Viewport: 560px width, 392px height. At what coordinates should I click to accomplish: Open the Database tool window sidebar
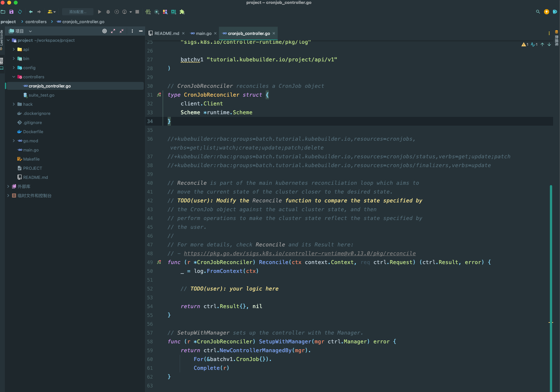click(x=556, y=39)
